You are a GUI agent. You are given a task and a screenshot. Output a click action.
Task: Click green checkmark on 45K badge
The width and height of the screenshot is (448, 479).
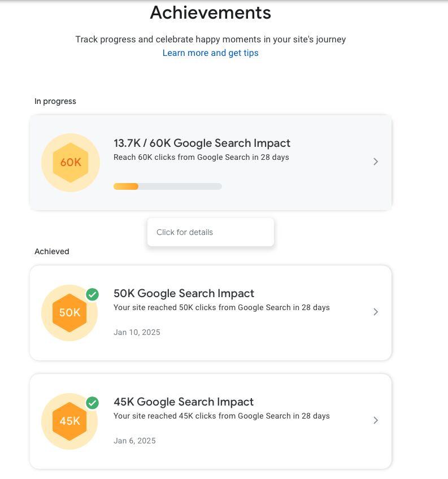[x=92, y=403]
